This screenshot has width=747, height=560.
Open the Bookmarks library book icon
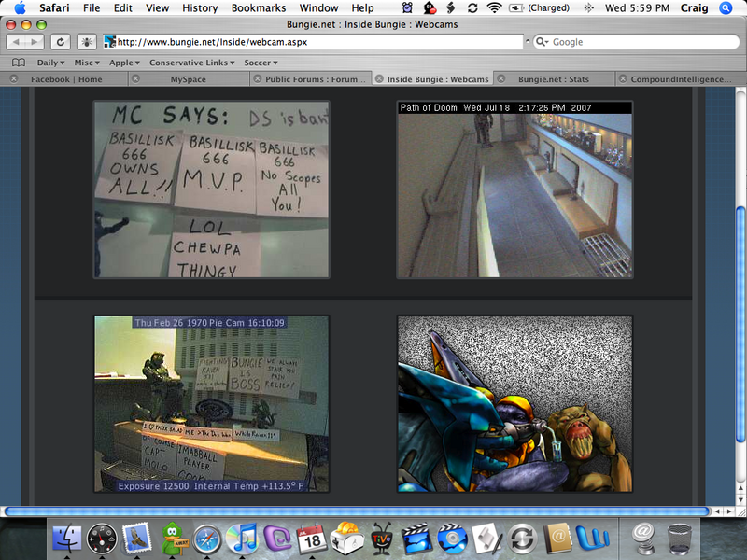click(18, 63)
